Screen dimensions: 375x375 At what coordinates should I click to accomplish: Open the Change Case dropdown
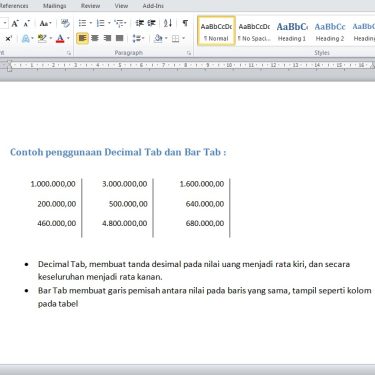click(x=45, y=23)
